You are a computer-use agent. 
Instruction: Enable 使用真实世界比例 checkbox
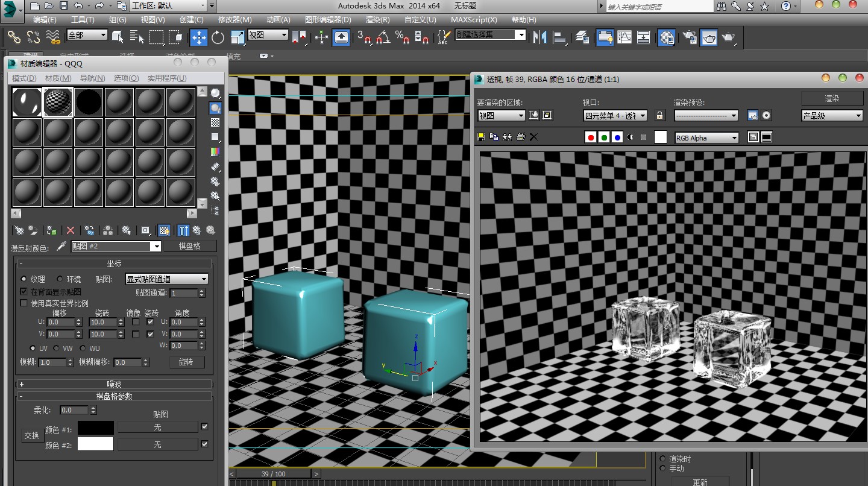[24, 303]
